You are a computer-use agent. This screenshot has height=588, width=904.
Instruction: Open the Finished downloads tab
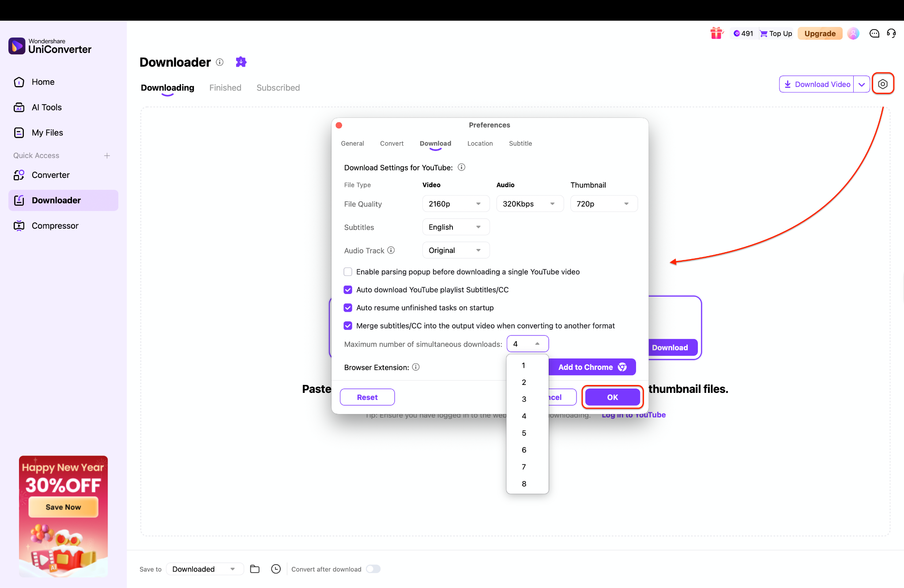click(225, 87)
